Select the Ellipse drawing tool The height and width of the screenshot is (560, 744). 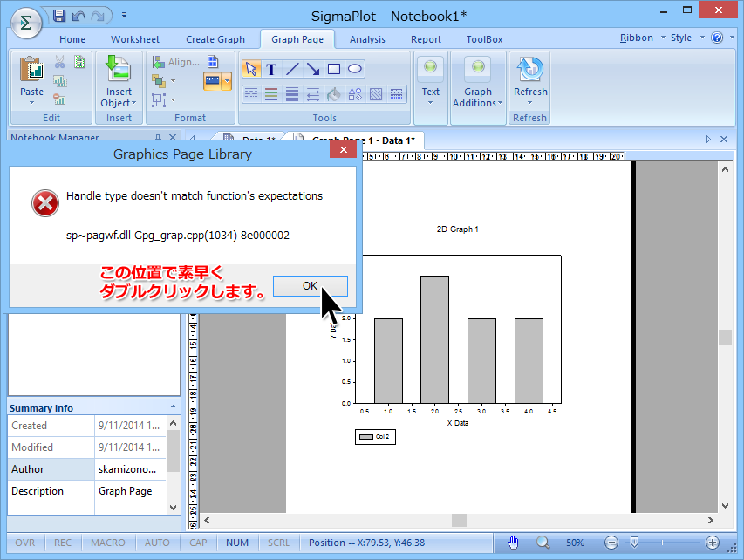[x=355, y=69]
